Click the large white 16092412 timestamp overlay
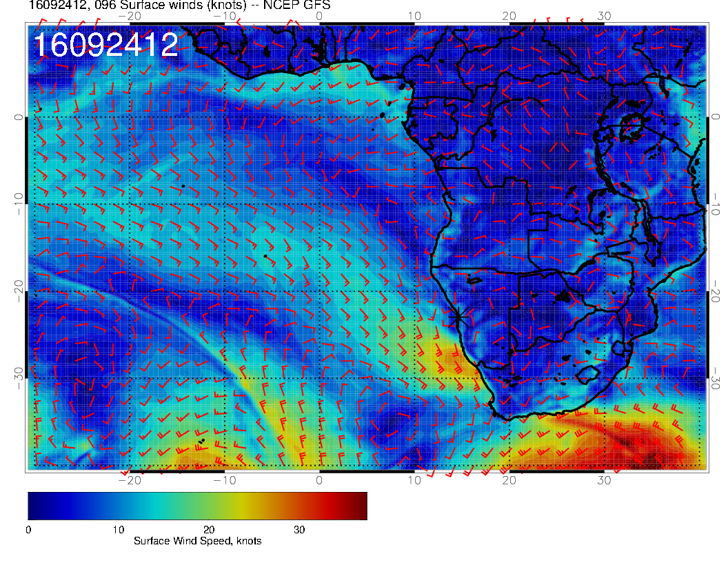The height and width of the screenshot is (563, 728). point(106,45)
